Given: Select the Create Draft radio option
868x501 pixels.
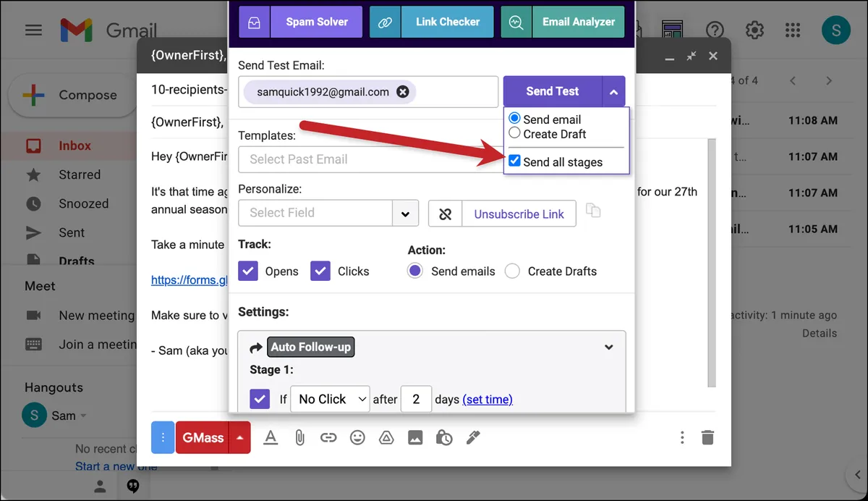Looking at the screenshot, I should (514, 133).
